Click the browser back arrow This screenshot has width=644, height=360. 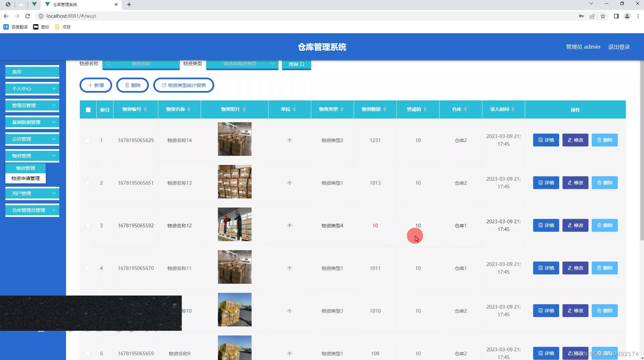coord(6,16)
